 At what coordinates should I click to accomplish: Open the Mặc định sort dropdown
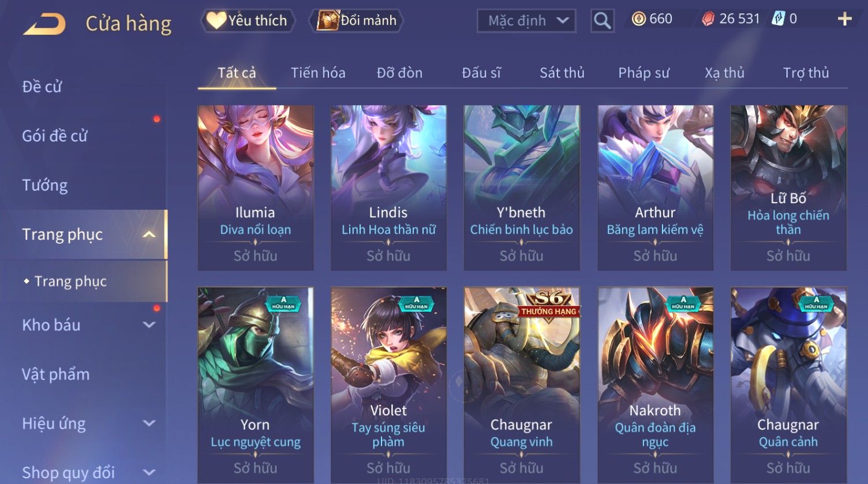point(526,21)
